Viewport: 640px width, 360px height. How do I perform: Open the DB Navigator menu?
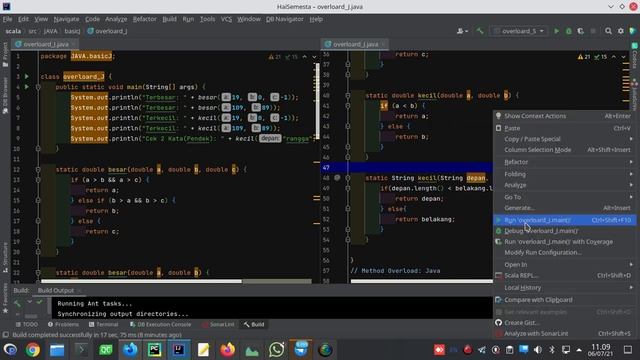tap(284, 19)
